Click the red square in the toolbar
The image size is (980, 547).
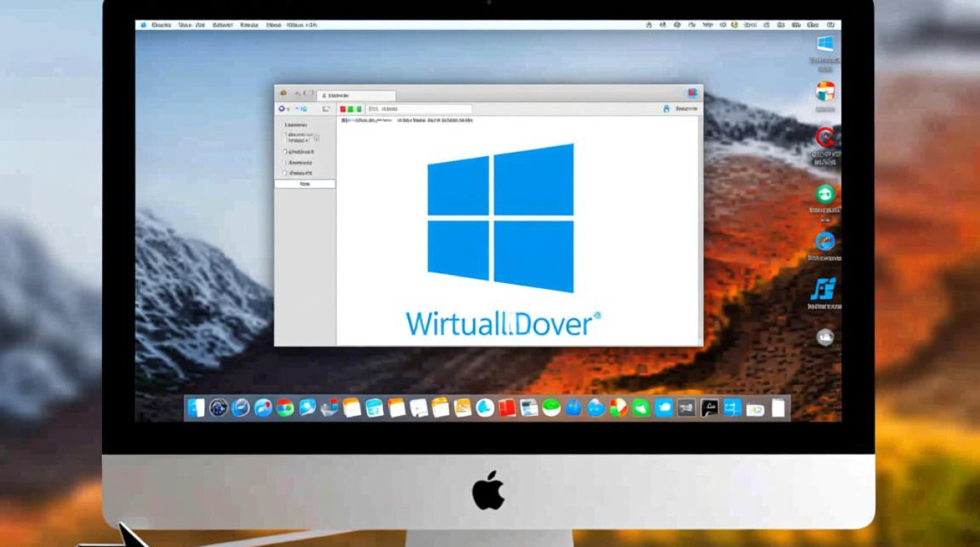(x=341, y=109)
